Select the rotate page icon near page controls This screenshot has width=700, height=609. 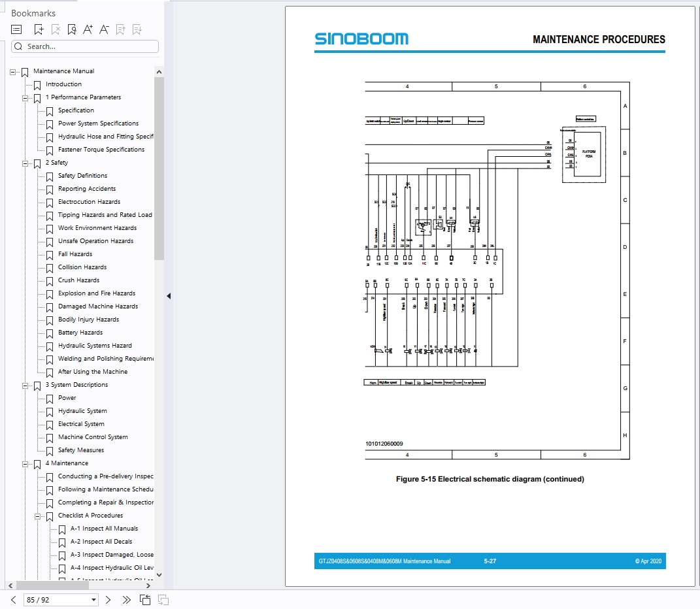tap(144, 599)
